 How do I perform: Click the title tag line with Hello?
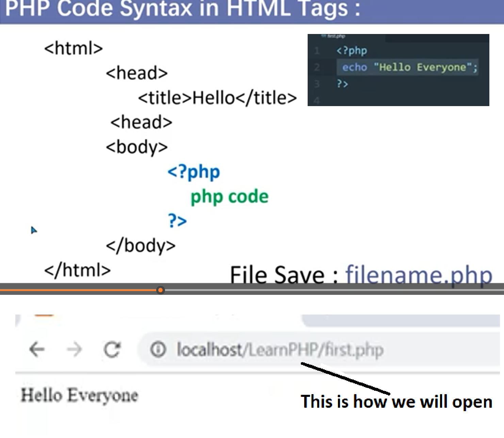pyautogui.click(x=217, y=98)
